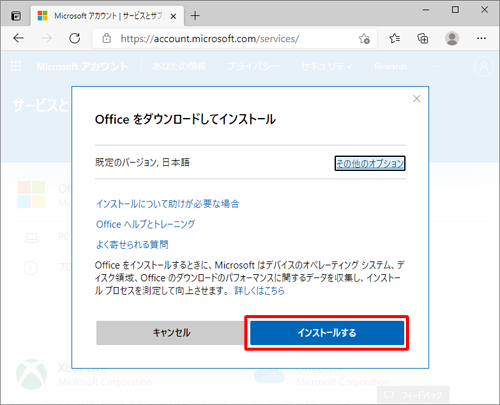Click the Office logo in background page
This screenshot has width=500, height=405.
[31, 195]
